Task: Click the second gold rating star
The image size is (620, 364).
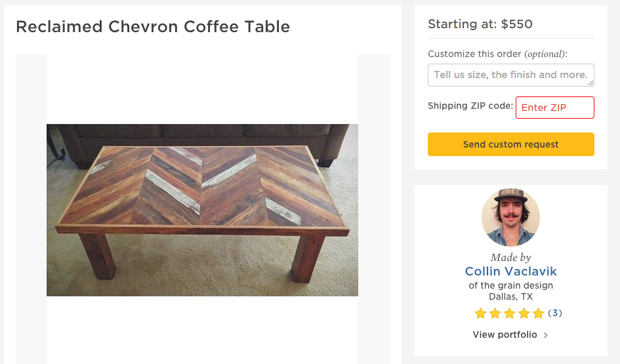Action: tap(495, 313)
